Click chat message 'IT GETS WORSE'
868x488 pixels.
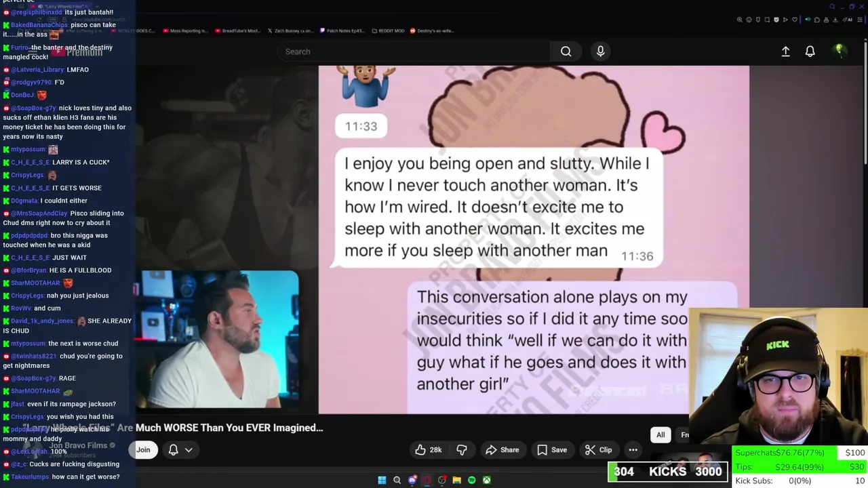[77, 188]
